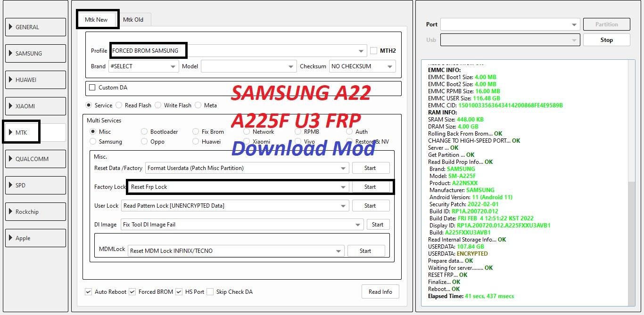The image size is (644, 315).
Task: Open the Rockchip sidebar section
Action: click(35, 211)
